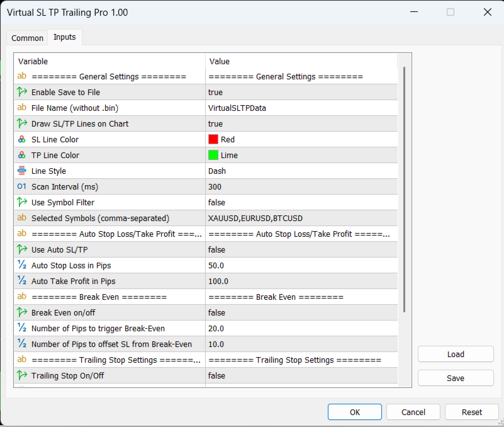
Task: Edit the Auto Take Profit value 100.0
Action: tap(301, 282)
